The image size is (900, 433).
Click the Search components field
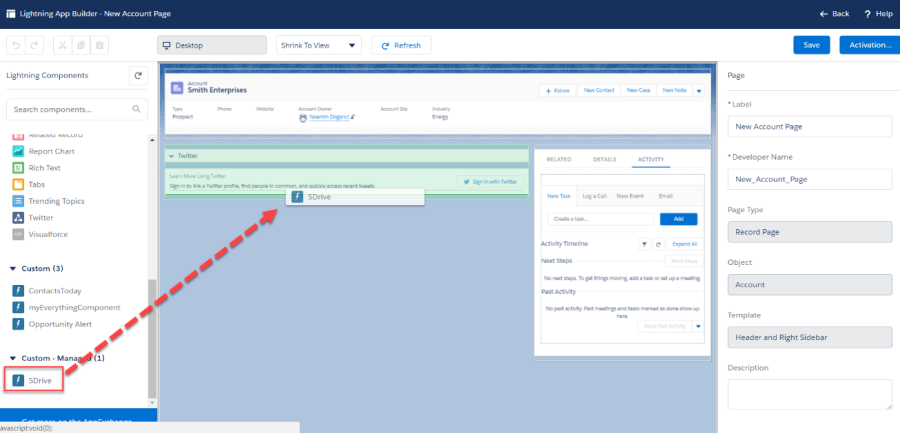68,108
